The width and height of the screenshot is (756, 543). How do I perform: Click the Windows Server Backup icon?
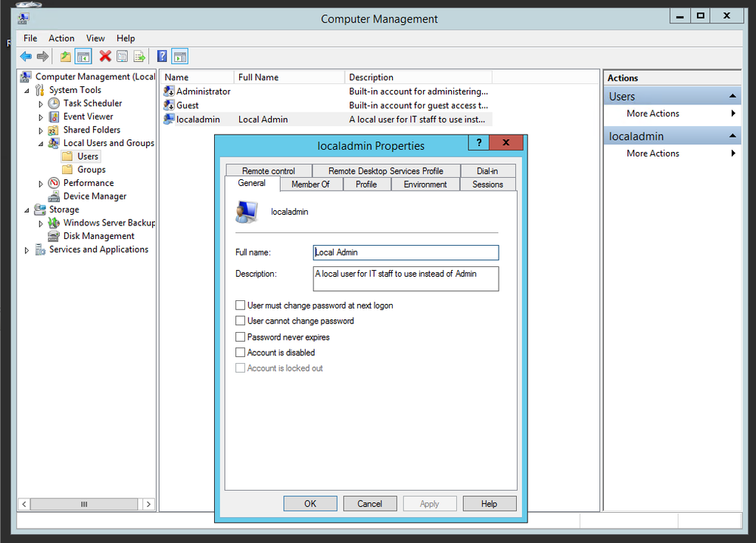(x=54, y=223)
